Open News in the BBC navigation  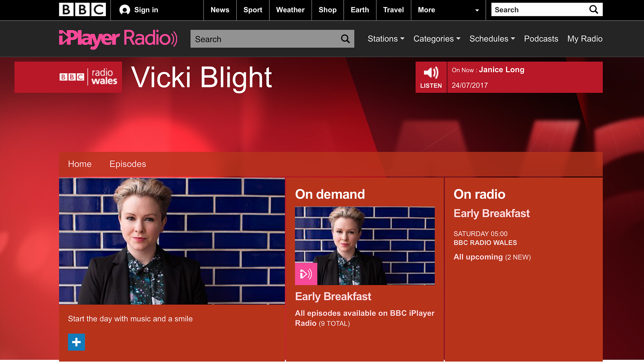pos(220,10)
